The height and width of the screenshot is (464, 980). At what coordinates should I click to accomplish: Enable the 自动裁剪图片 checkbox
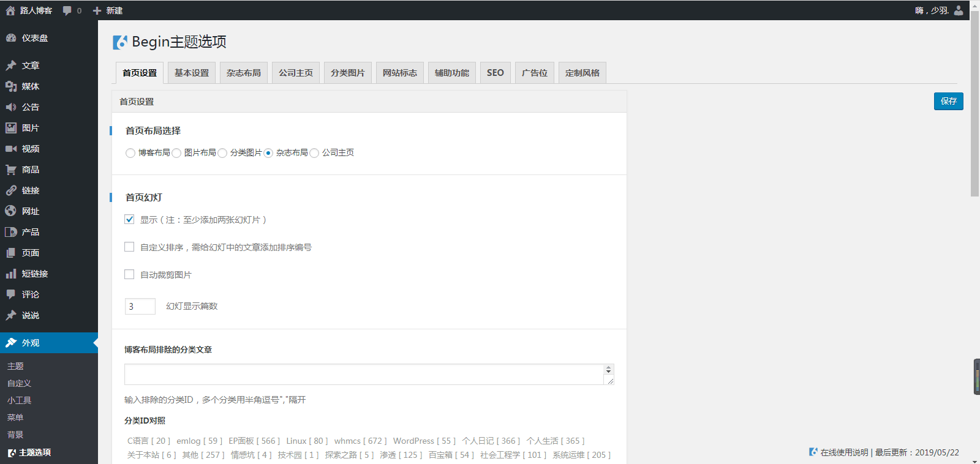tap(129, 274)
